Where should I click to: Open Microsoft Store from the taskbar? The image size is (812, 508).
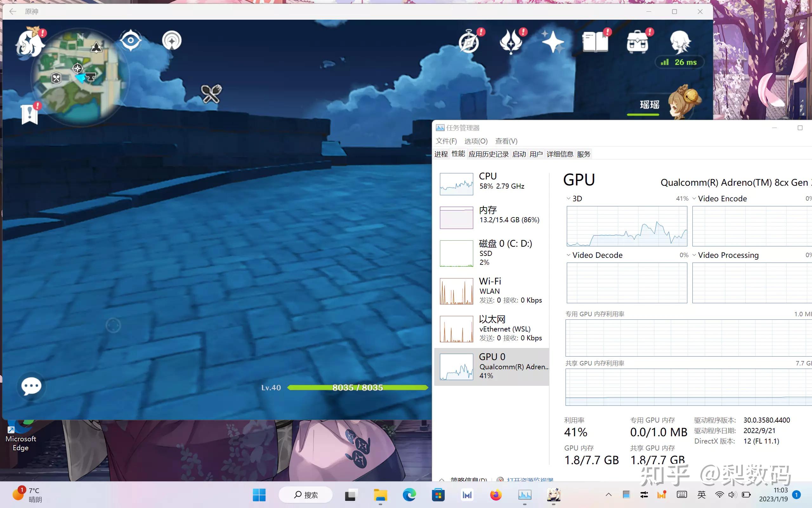(x=438, y=495)
